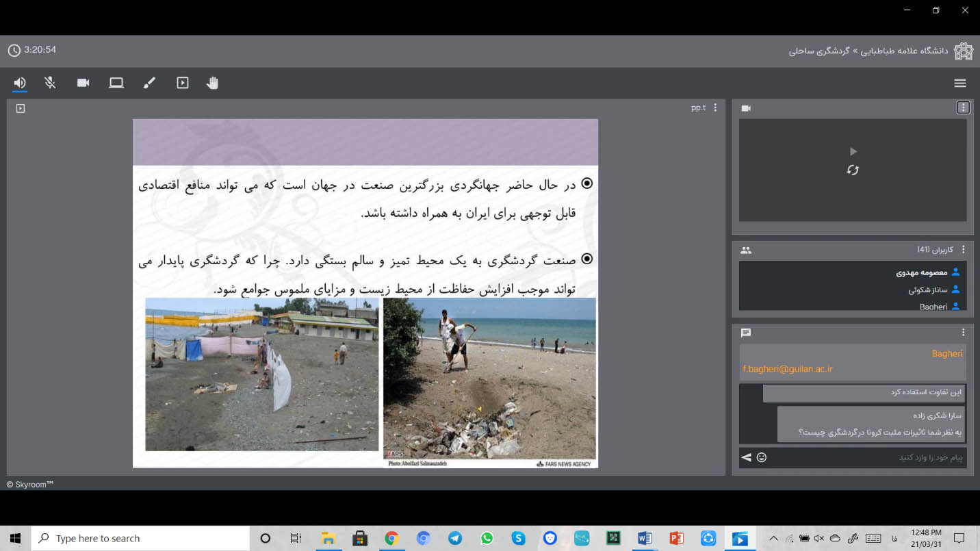Viewport: 980px width, 551px height.
Task: Open the emoji picker in chat
Action: tap(762, 457)
